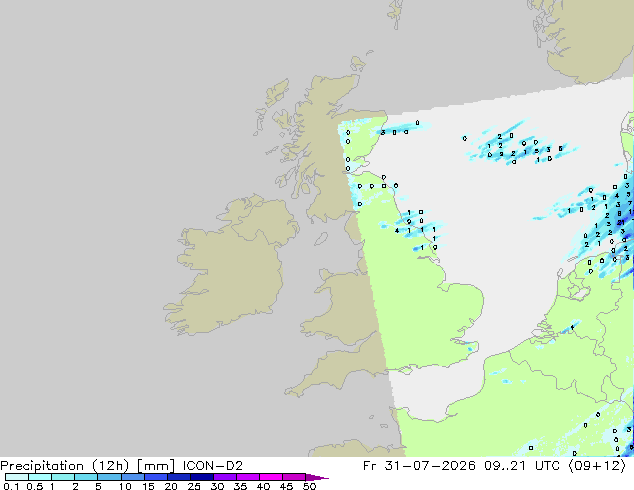Click the rain cell over Kent coast

click(469, 348)
